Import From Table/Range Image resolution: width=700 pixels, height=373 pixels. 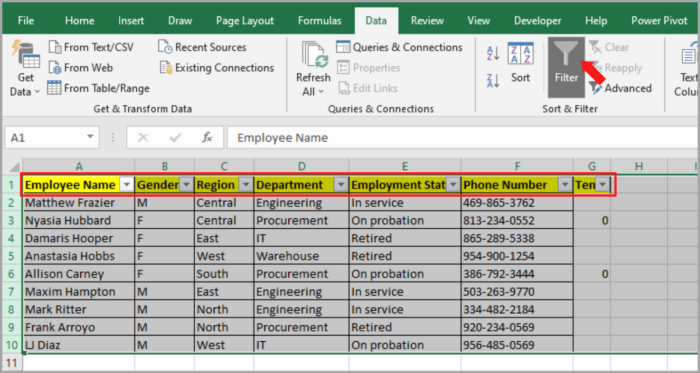[98, 88]
